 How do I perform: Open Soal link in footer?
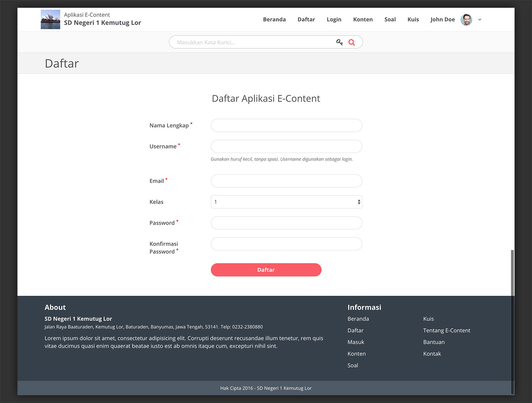coord(353,365)
